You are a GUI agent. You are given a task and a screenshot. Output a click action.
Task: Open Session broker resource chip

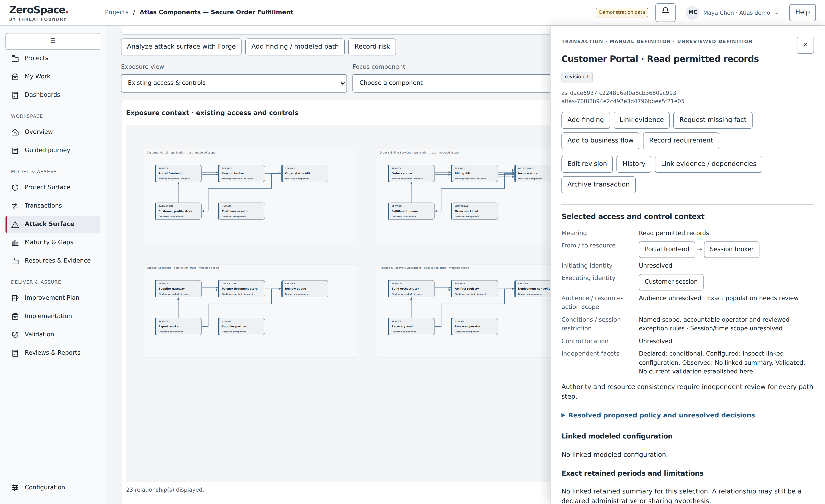tap(731, 250)
